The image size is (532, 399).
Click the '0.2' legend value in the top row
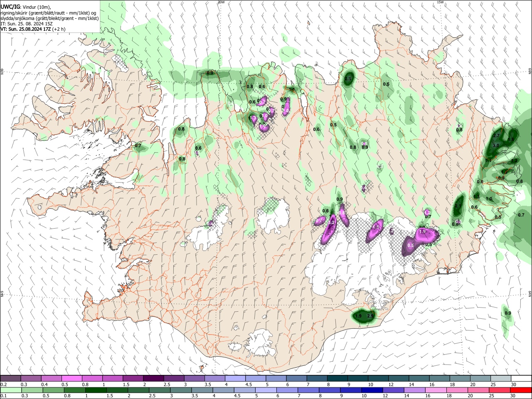point(4,384)
